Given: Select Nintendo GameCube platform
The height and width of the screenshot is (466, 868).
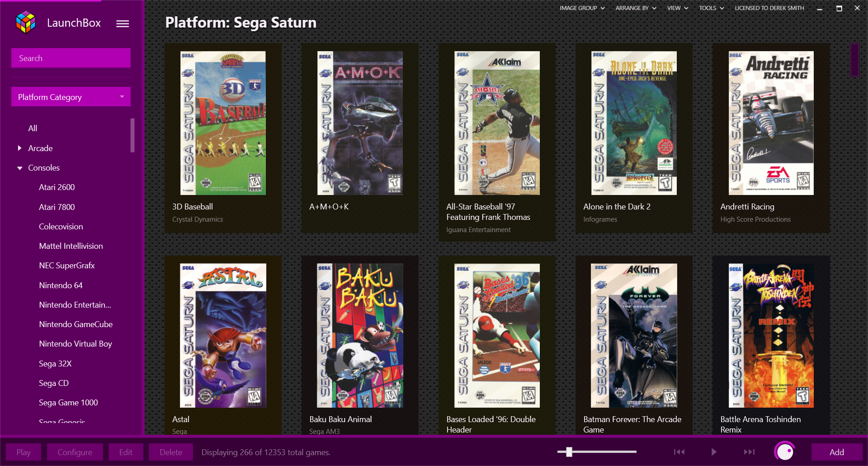Looking at the screenshot, I should [76, 324].
